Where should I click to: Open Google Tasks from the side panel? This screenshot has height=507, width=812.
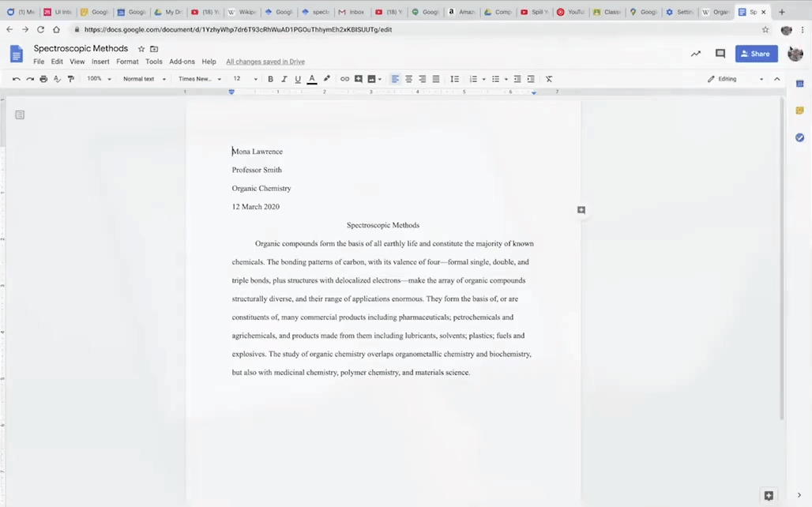pyautogui.click(x=799, y=137)
